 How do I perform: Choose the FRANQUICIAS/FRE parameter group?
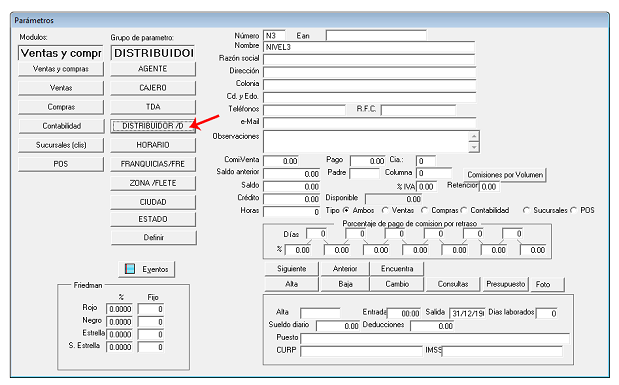click(153, 164)
